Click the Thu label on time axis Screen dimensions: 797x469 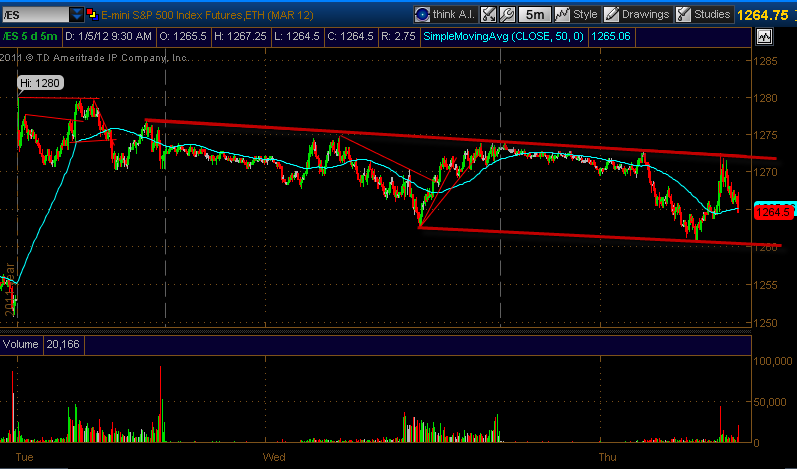tap(607, 457)
